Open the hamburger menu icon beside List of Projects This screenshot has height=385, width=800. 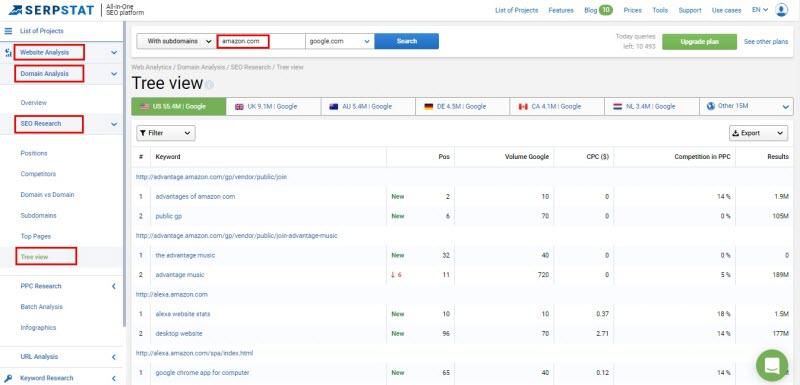(8, 31)
